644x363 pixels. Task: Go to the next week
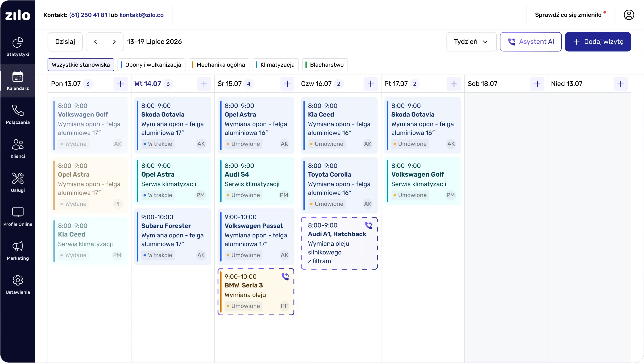tap(114, 42)
